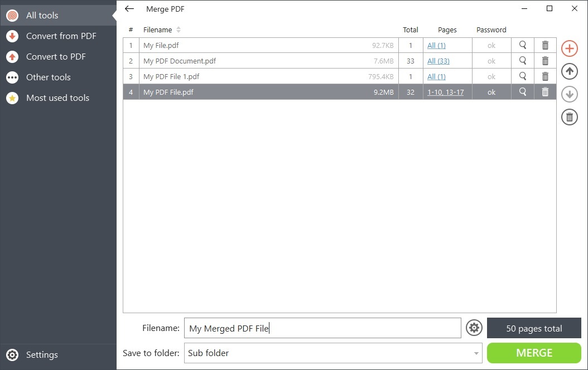The image size is (588, 370).
Task: Check the 50 pages total indicator
Action: pyautogui.click(x=534, y=328)
